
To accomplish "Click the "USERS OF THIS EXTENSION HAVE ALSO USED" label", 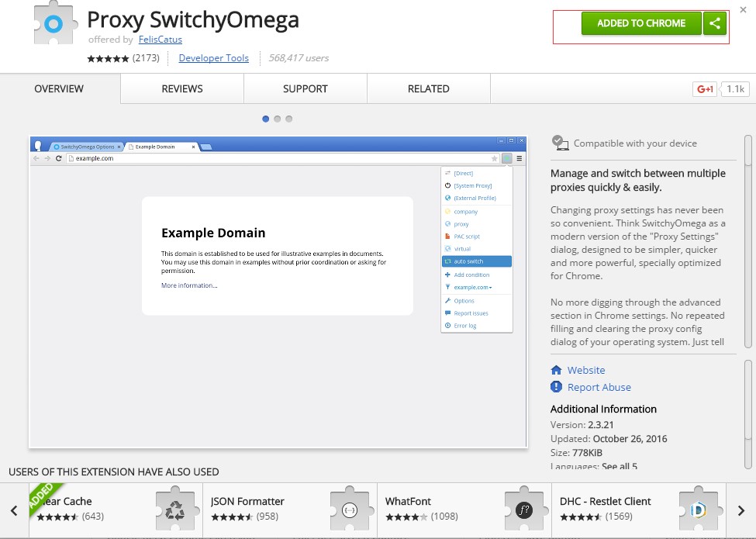I will tap(114, 472).
